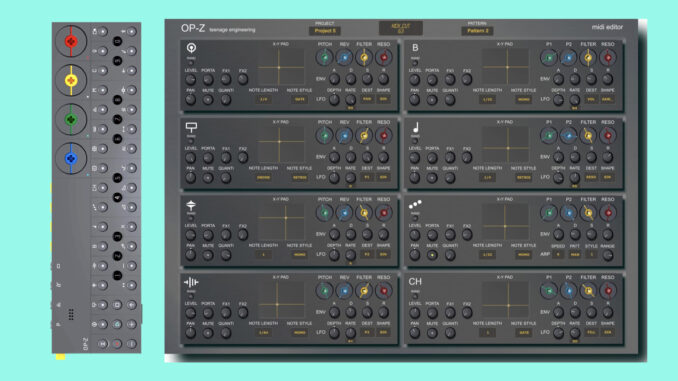Screen dimensions: 678x381
Task: Open NOTE LENGTH dropdown on the kick track
Action: pos(263,99)
